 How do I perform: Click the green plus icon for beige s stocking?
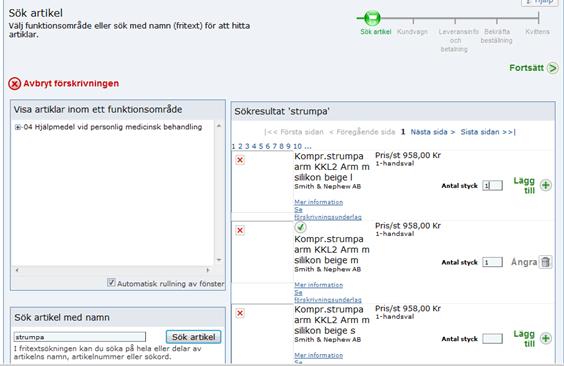point(546,338)
